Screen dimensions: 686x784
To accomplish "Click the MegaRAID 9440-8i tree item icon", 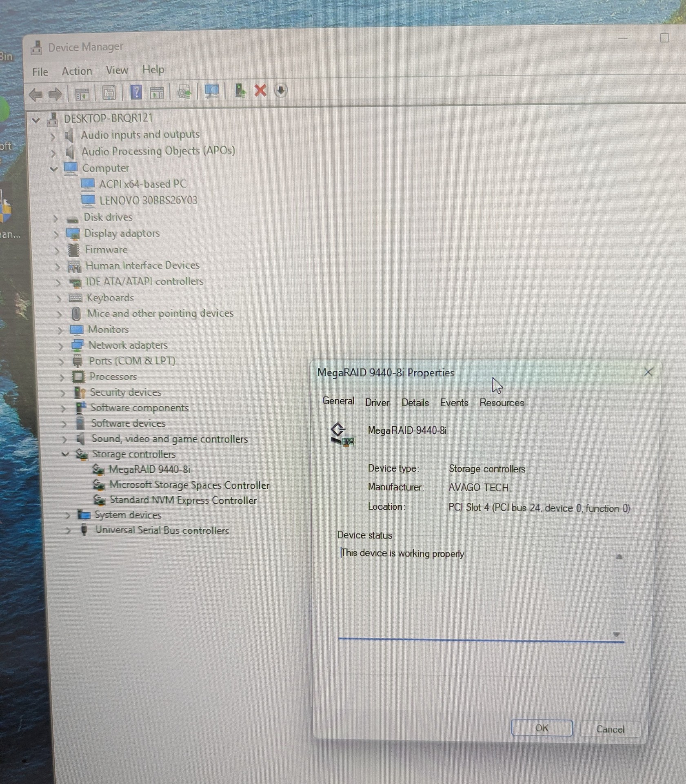I will [98, 470].
